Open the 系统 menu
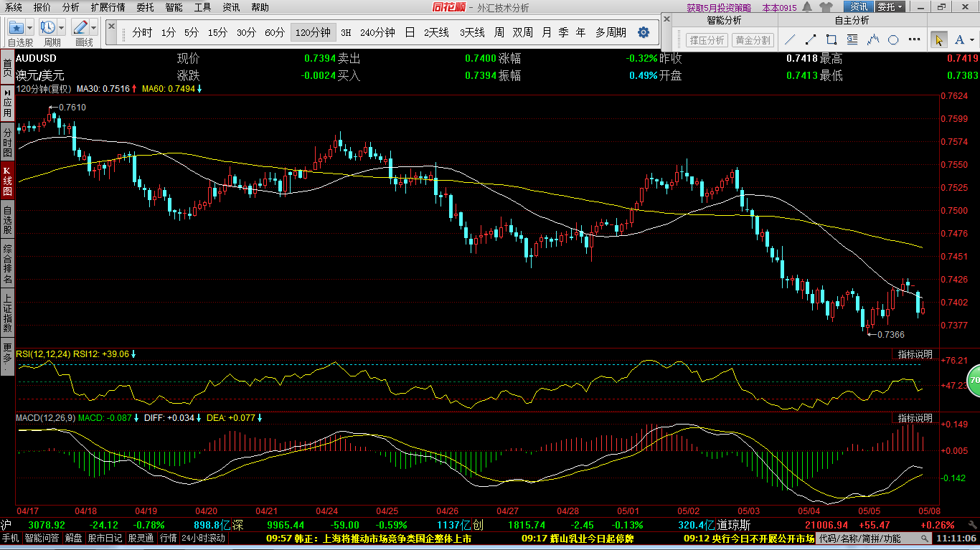This screenshot has height=550, width=980. 13,7
